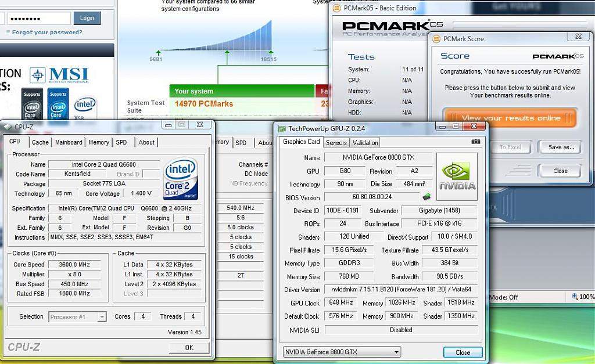This screenshot has height=364, width=595.
Task: Click the GPU Clock value 648 MHz
Action: coord(340,302)
